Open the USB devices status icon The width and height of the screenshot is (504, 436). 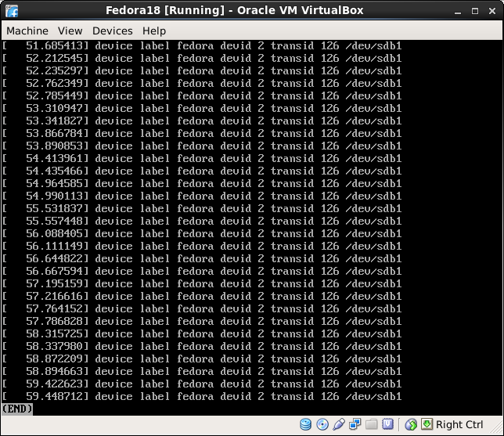(x=338, y=424)
